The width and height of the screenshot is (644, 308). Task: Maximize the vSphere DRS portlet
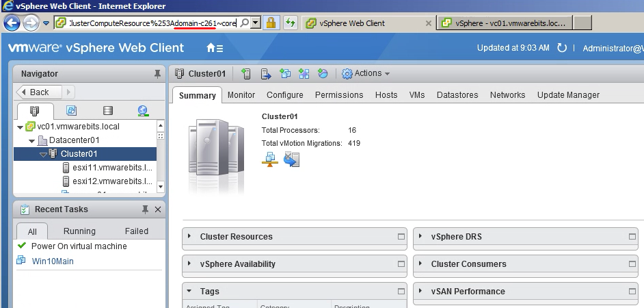click(632, 236)
